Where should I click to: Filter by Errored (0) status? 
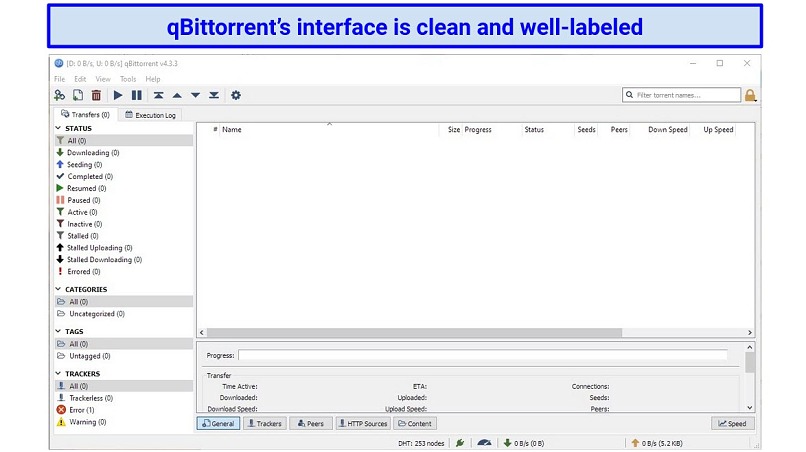click(x=124, y=272)
